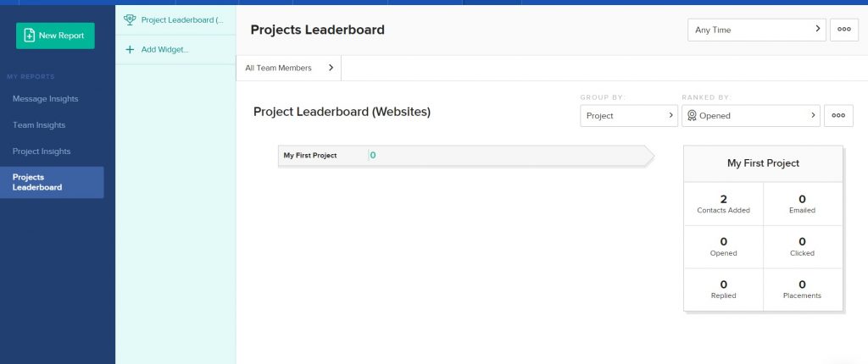Screen dimensions: 868x364
Task: Open the Any Time date range dropdown
Action: [x=757, y=30]
